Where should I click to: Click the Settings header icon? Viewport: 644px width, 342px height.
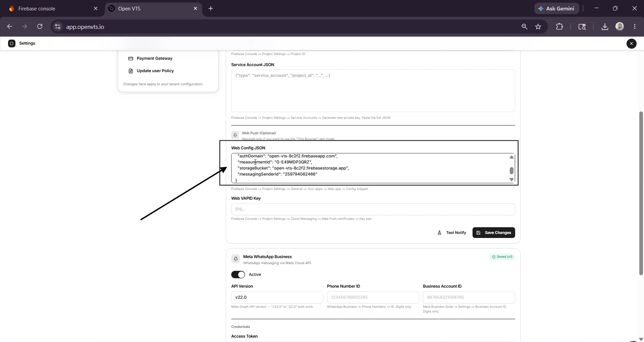(x=12, y=43)
